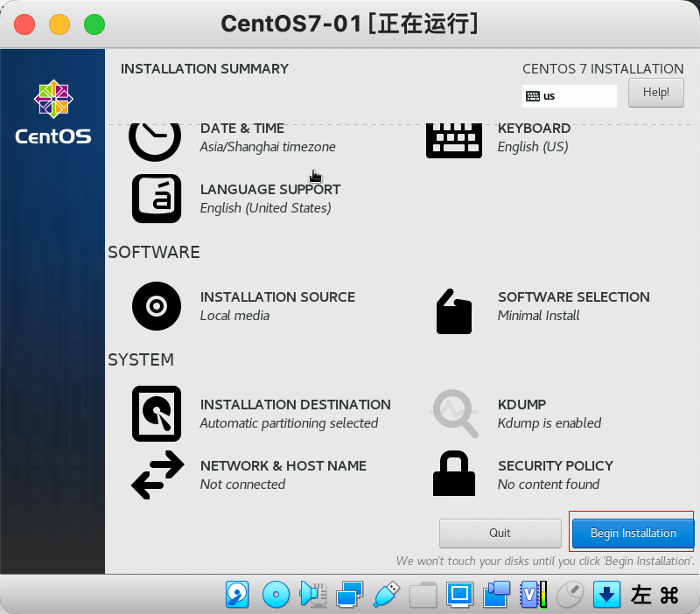Click the keyboard icon in layout indicator
The height and width of the screenshot is (614, 700).
[x=533, y=96]
